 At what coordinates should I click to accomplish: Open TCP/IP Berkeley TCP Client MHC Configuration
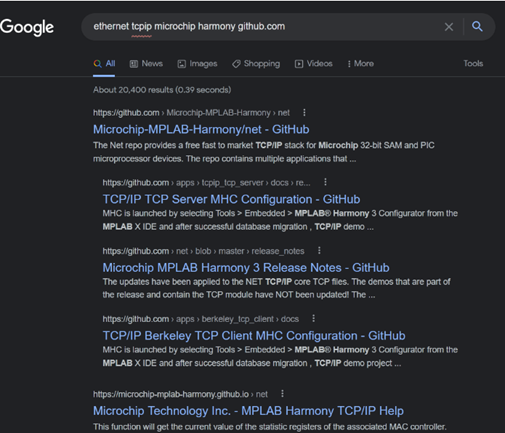click(254, 336)
